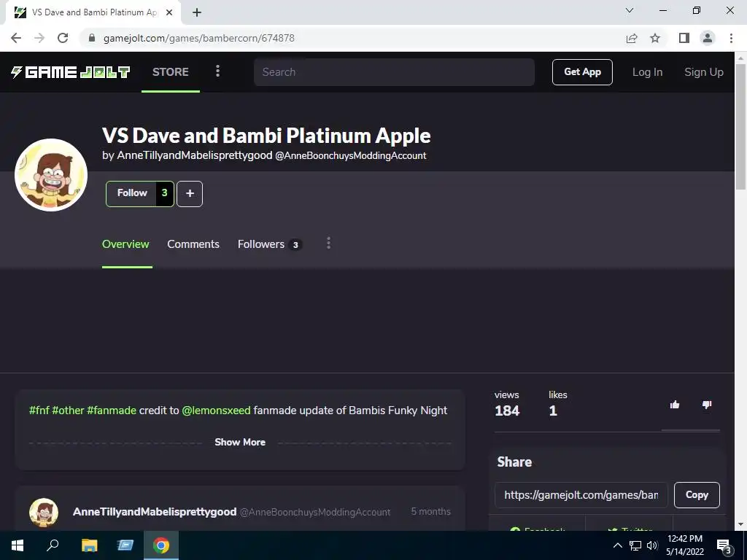Click the #fanmade hashtag
This screenshot has height=560, width=747.
(x=112, y=411)
